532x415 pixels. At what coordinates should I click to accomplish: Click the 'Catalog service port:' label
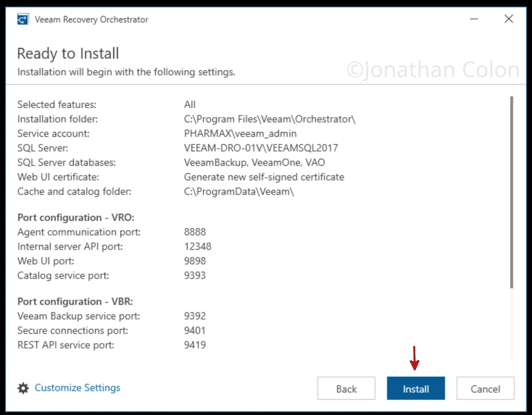(63, 276)
